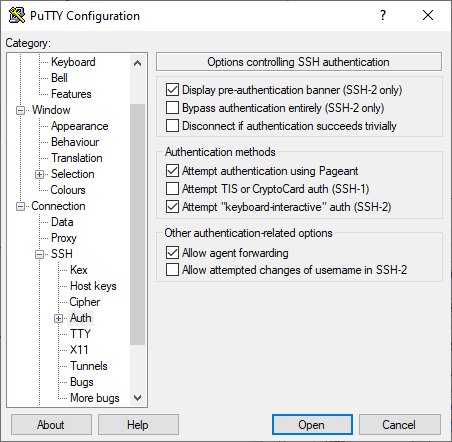452x442 pixels.
Task: Click the Cancel button
Action: click(399, 425)
